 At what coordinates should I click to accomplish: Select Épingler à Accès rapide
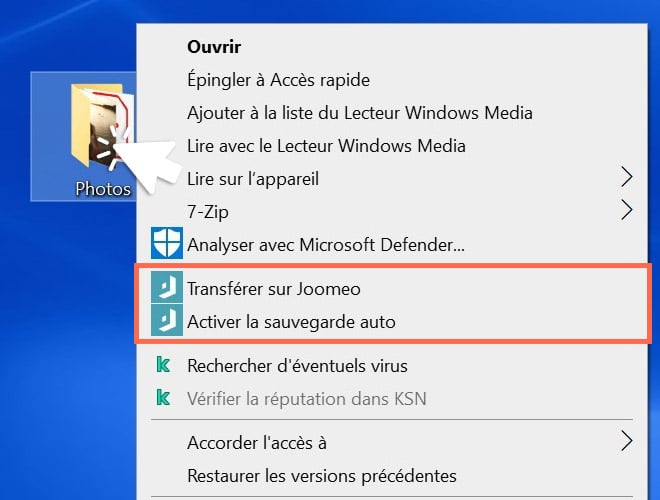278,80
